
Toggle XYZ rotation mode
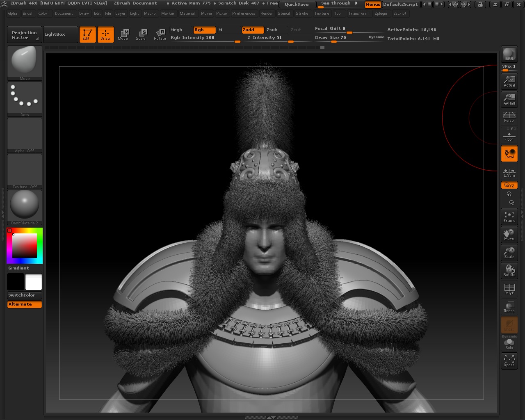coord(509,185)
